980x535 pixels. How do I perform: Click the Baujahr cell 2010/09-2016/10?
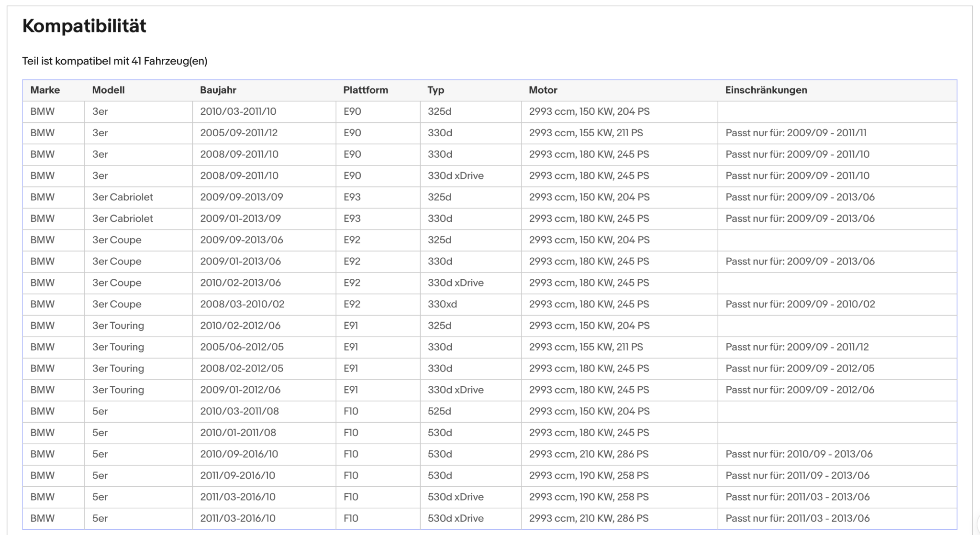[239, 454]
